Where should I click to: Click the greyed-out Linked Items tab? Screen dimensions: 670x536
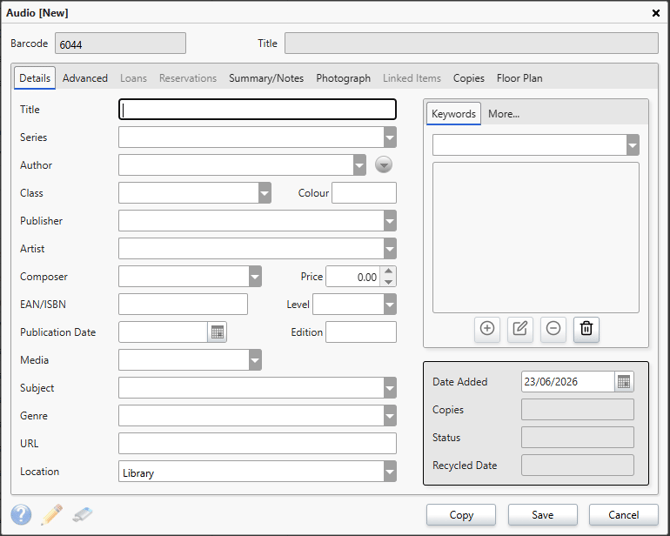[x=412, y=78]
